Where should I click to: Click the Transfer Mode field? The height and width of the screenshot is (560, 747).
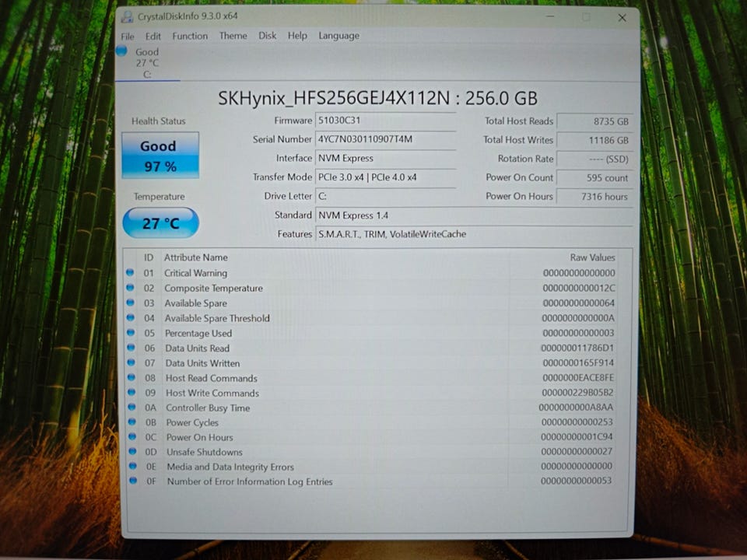[385, 177]
